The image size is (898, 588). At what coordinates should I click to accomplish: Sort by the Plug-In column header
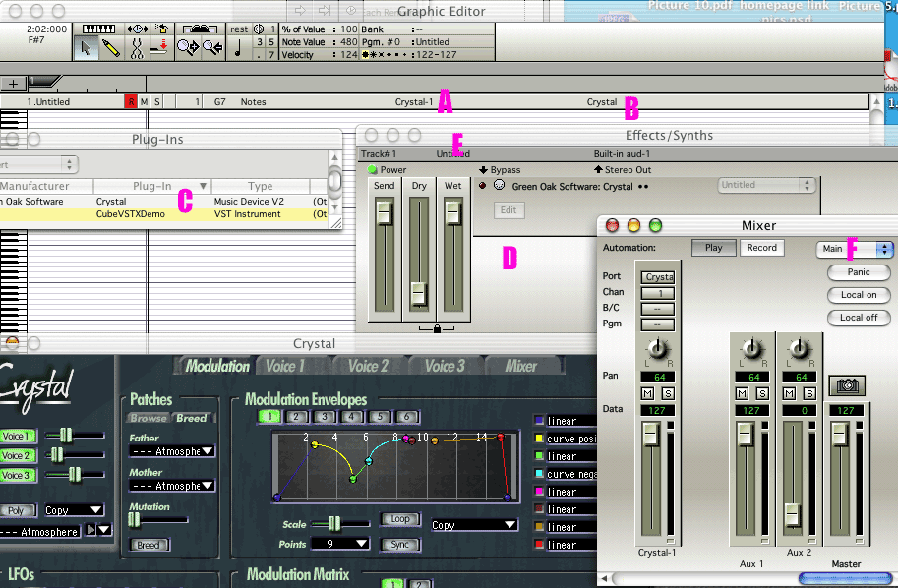152,186
